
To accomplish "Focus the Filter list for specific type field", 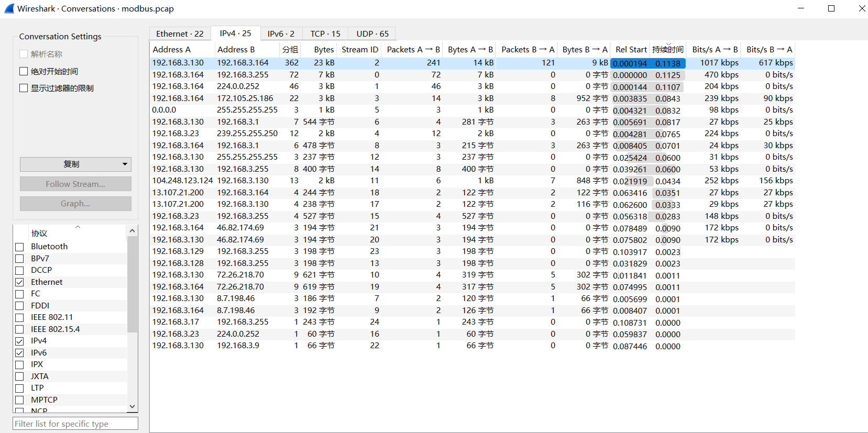I will (75, 424).
